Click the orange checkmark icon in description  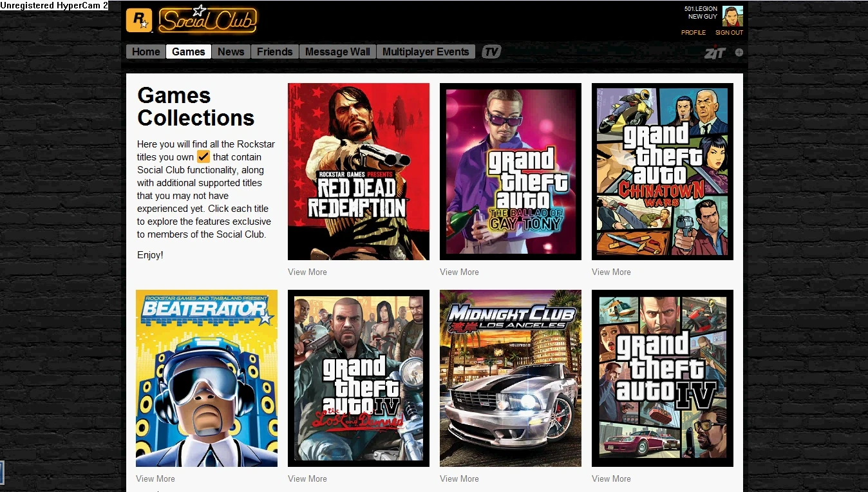(203, 156)
